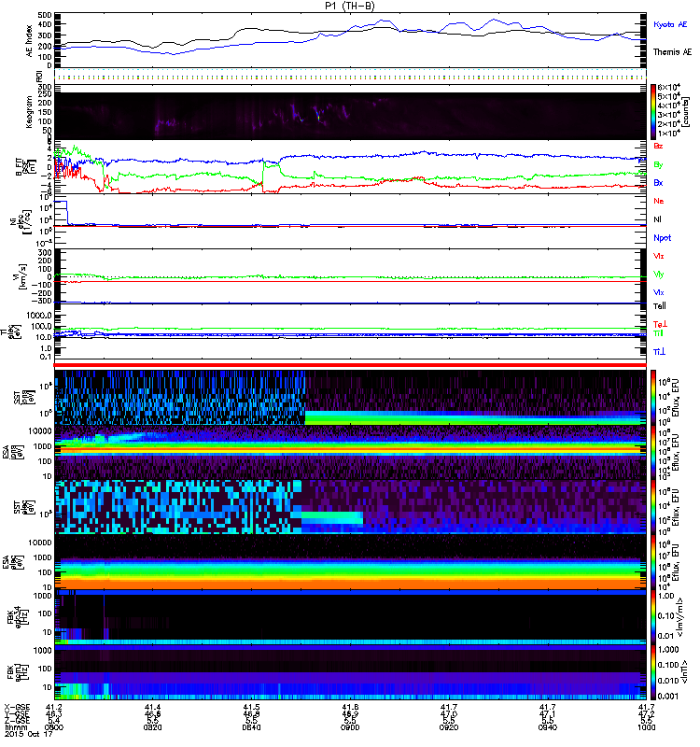This screenshot has height=747, width=700.
Task: Click the red Bz legend label
Action: pyautogui.click(x=659, y=147)
